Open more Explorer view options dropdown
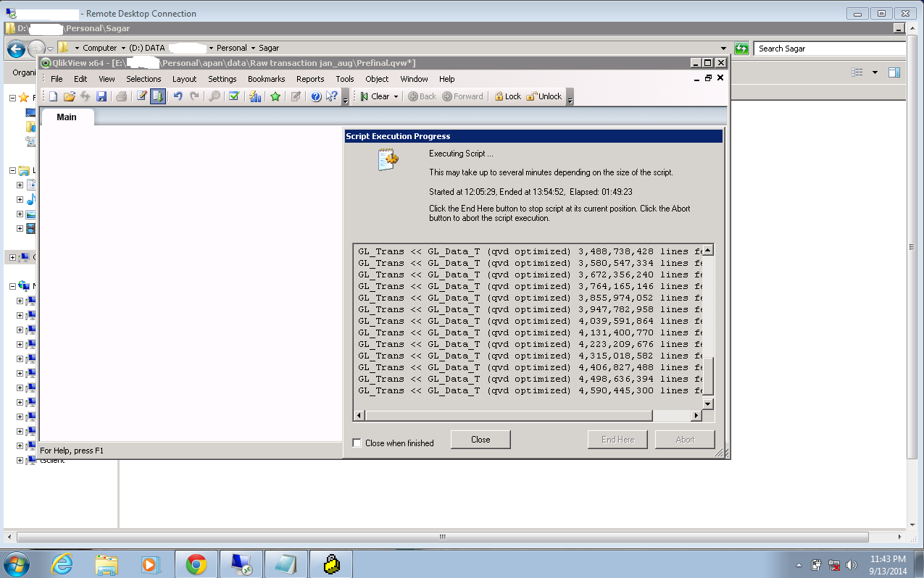The height and width of the screenshot is (578, 924). (x=875, y=72)
